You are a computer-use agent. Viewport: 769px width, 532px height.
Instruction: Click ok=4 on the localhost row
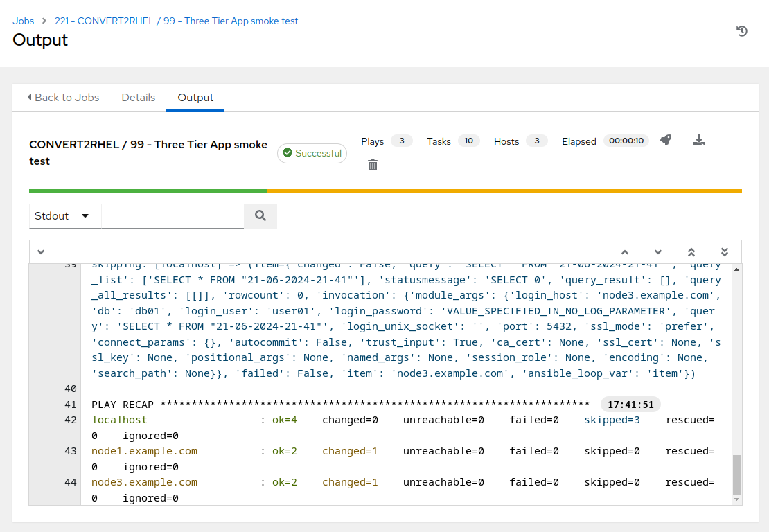[x=285, y=420]
